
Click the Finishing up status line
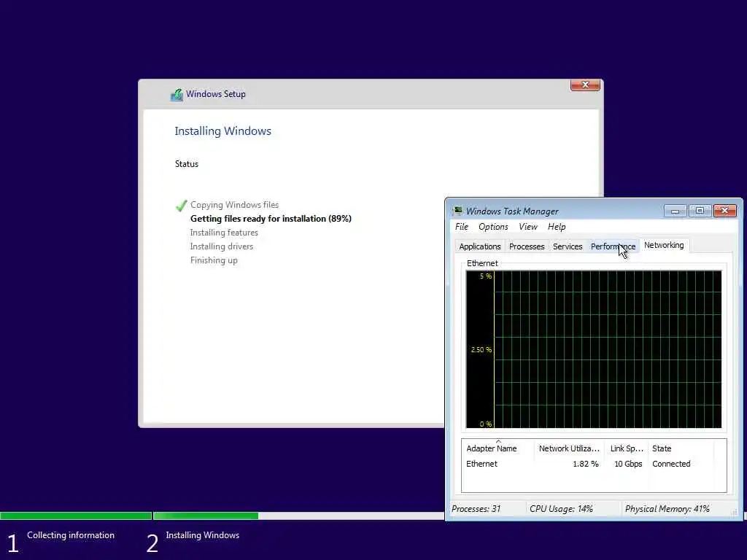click(214, 260)
